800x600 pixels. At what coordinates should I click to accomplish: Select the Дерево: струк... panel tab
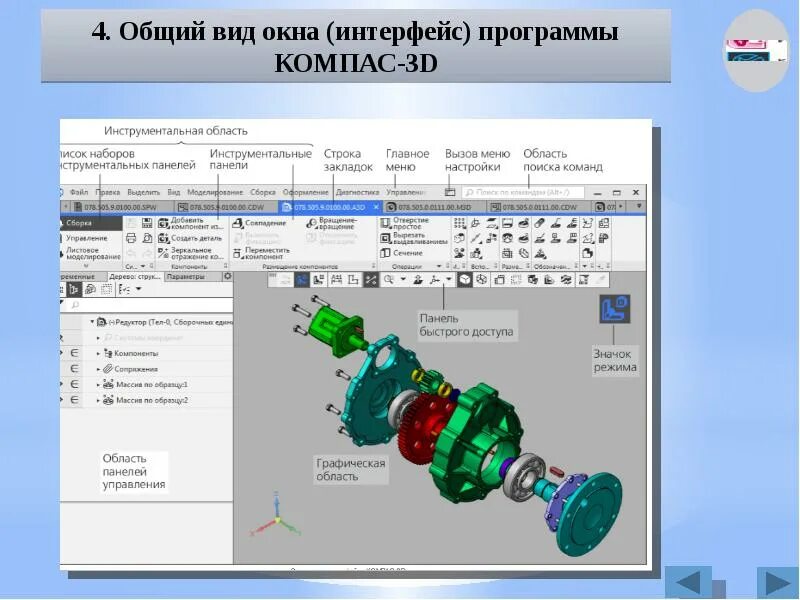point(135,277)
